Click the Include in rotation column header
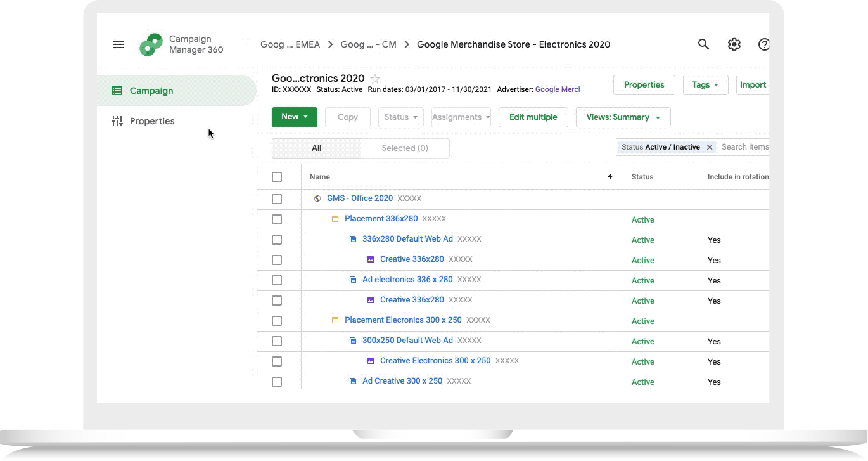Viewport: 868px width, 461px height. [x=738, y=177]
